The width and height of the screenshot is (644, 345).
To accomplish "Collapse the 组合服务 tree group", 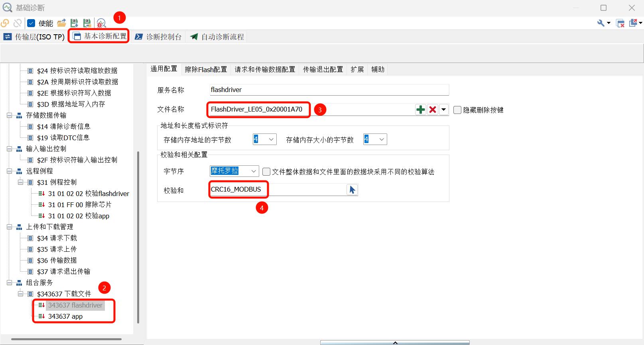I will (9, 283).
